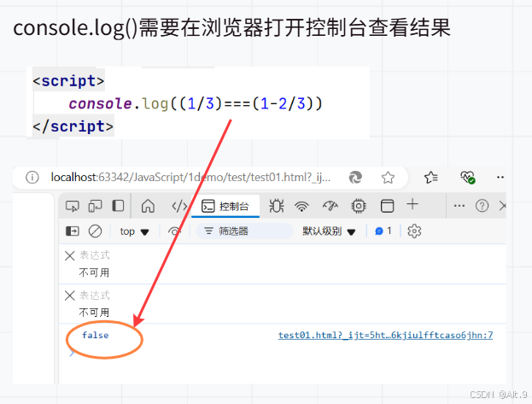Expand the 默认级别 log level dropdown
532x404 pixels.
point(329,231)
